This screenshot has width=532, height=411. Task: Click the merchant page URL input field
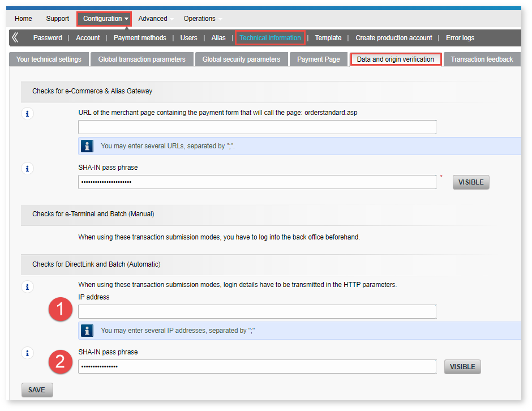257,127
